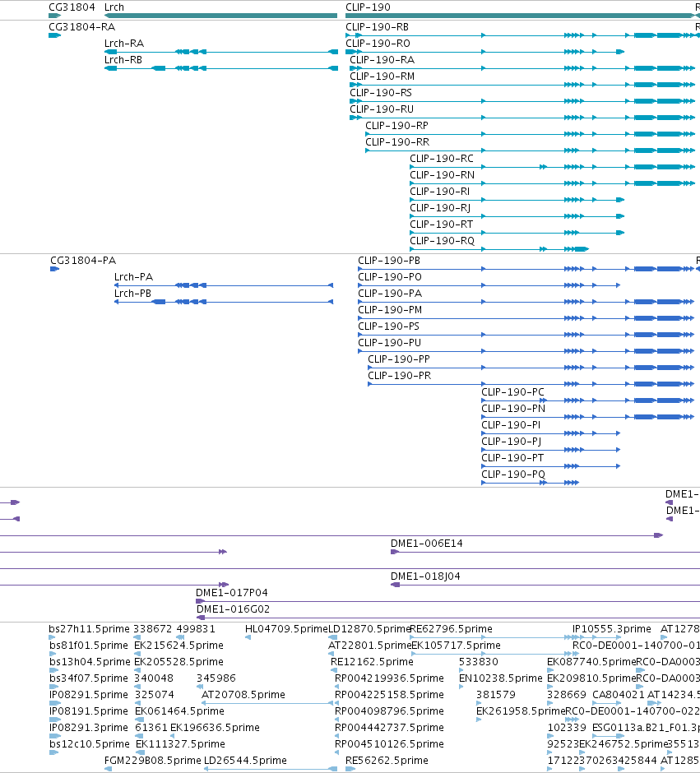
Task: Click the Lrch gene label
Action: [x=114, y=7]
